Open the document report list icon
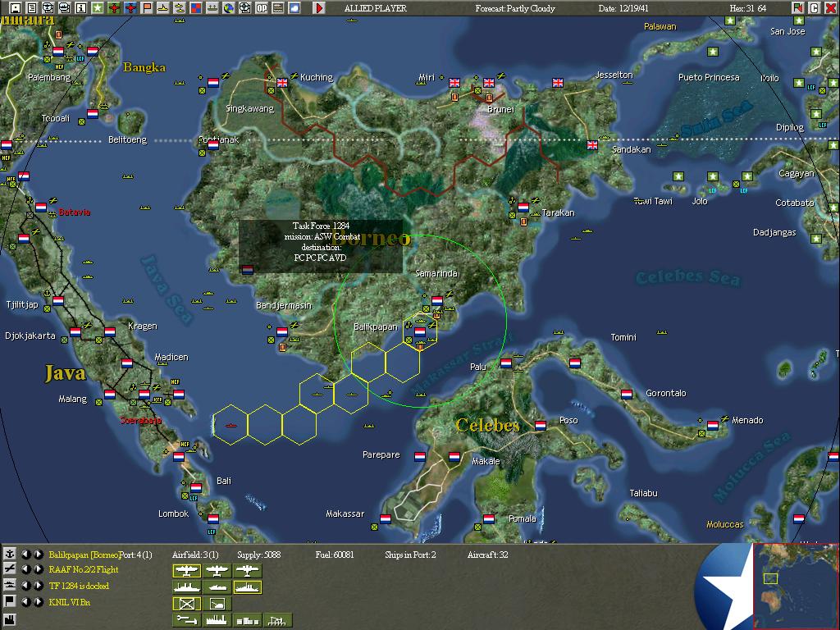The image size is (840, 630). 32,8
